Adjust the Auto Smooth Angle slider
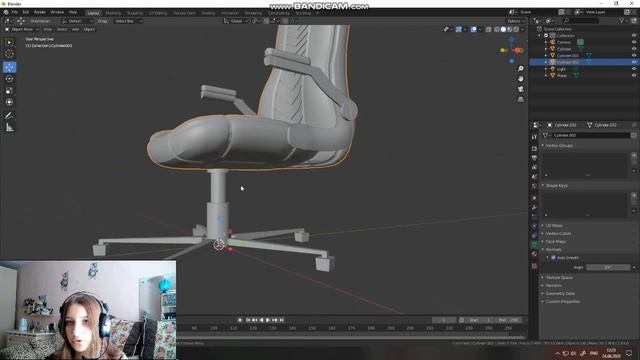Screen dimensions: 640x360 608,267
